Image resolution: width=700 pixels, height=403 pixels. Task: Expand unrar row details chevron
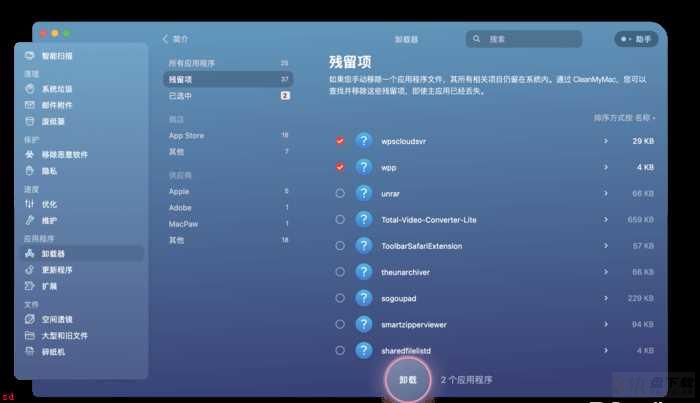[606, 193]
